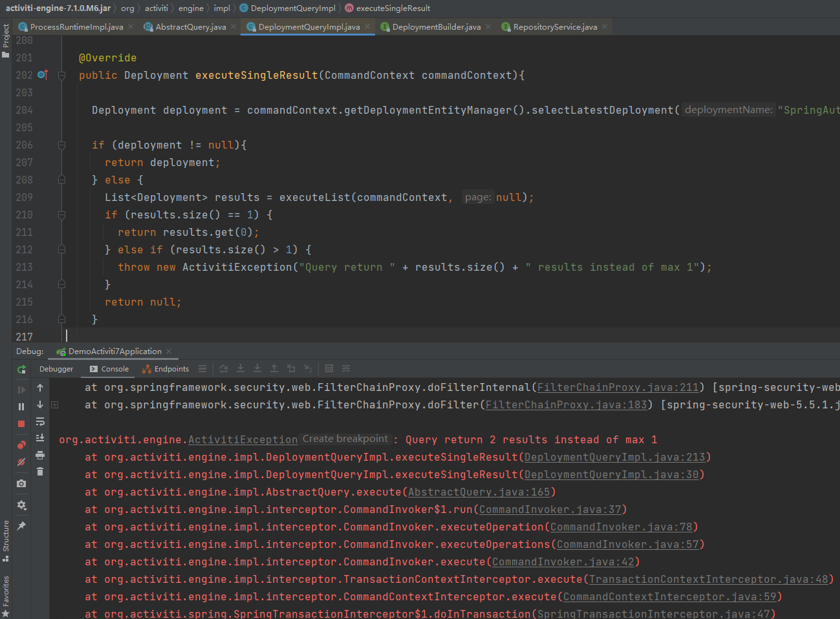Viewport: 840px width, 619px height.
Task: Click Run to Cursor icon in debug toolbar
Action: pos(308,368)
